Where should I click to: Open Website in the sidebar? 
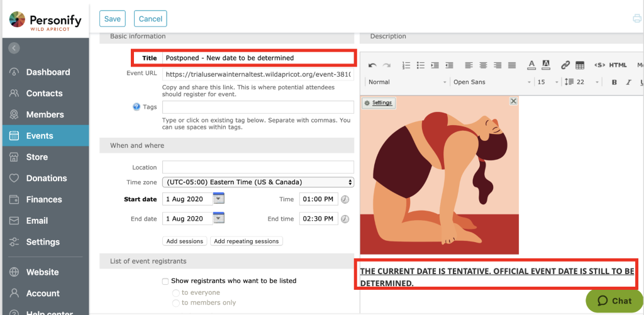click(45, 272)
